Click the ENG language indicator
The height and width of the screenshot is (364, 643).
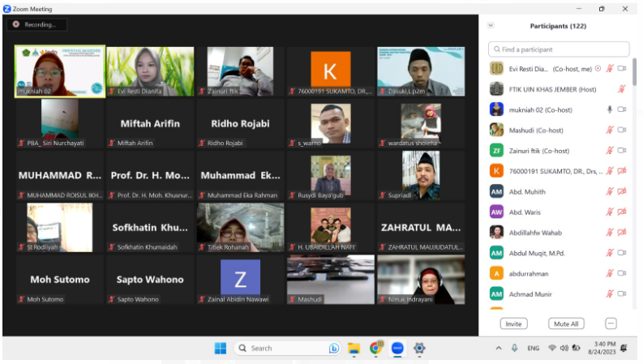[533, 348]
